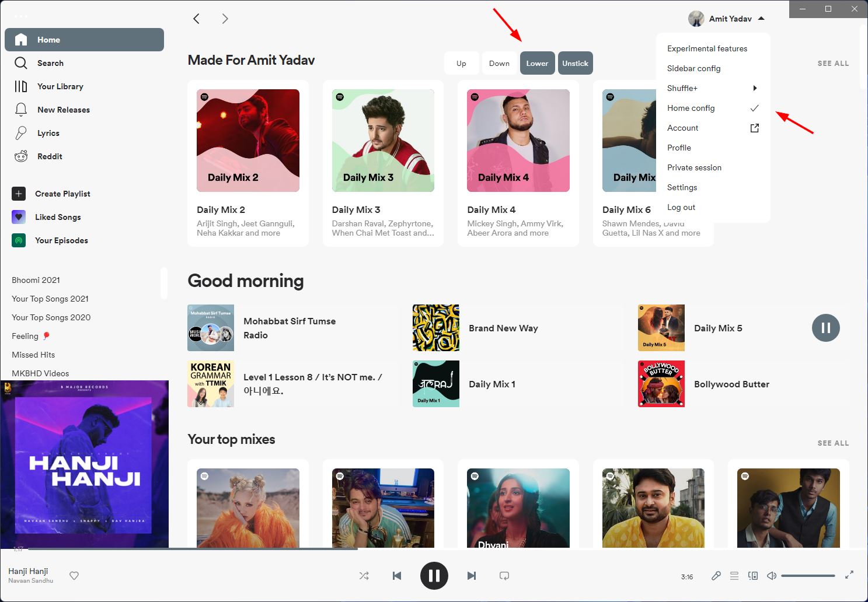
Task: Open connect to a device icon
Action: [x=753, y=576]
